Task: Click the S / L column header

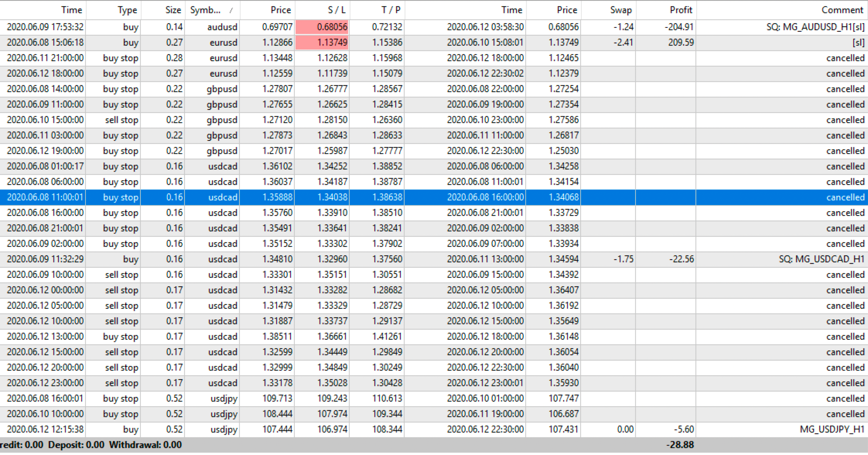Action: 336,10
